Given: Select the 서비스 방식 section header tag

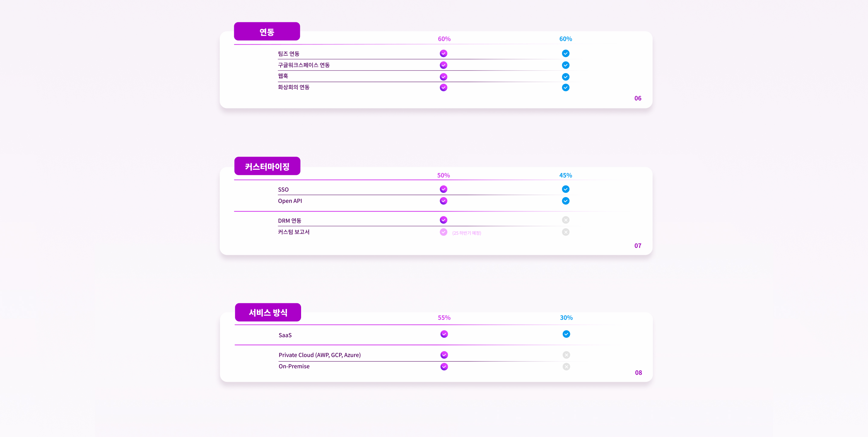Looking at the screenshot, I should (268, 312).
